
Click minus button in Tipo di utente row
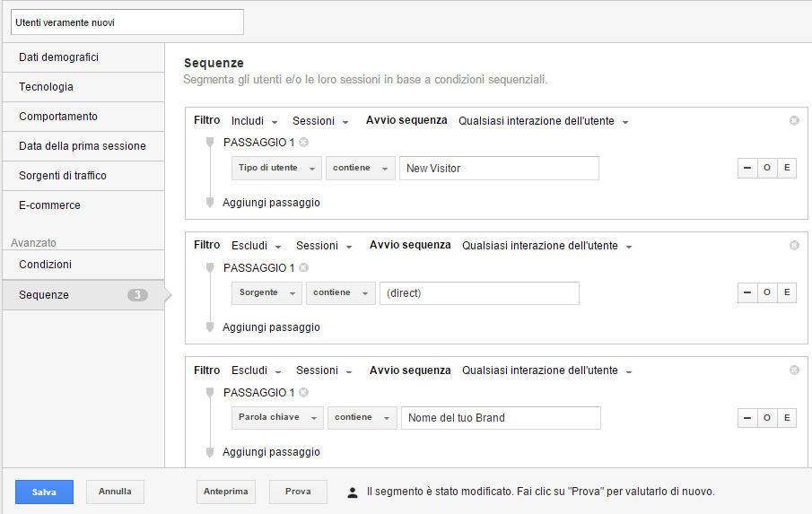pyautogui.click(x=747, y=168)
